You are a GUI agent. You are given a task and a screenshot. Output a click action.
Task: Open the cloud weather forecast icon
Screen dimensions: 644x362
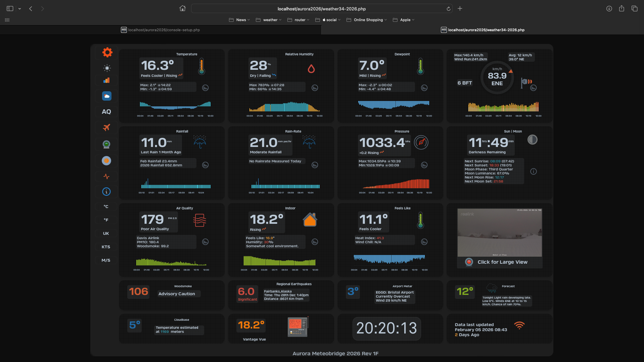106,96
